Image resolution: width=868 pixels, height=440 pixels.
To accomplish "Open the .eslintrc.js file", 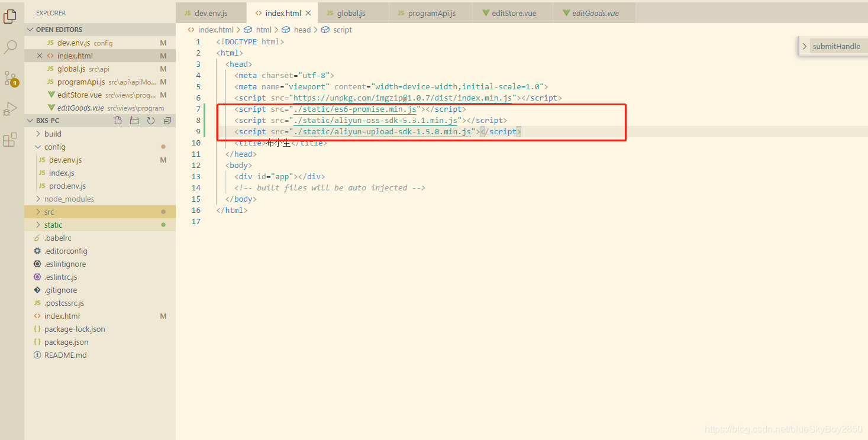I will pos(100,277).
